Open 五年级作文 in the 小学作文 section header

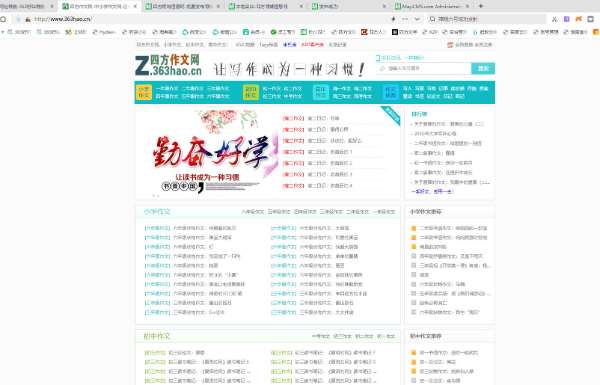click(x=279, y=212)
